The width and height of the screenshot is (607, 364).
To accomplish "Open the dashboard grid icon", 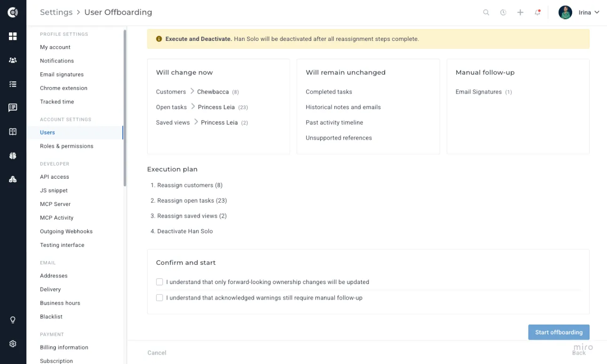I will 13,36.
